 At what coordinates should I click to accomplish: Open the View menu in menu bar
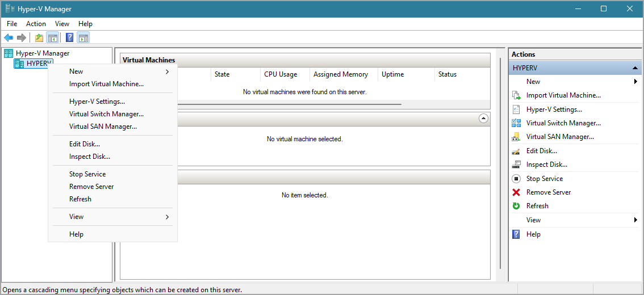[62, 24]
